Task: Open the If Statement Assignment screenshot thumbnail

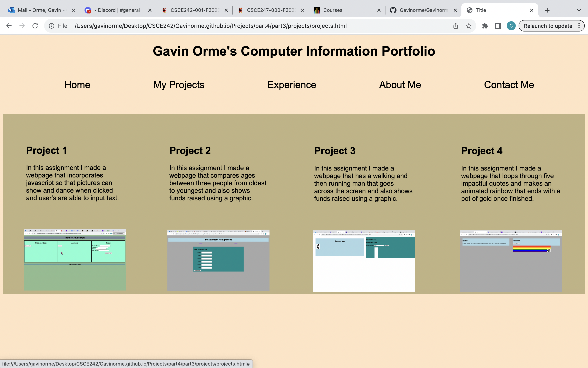Action: [218, 260]
